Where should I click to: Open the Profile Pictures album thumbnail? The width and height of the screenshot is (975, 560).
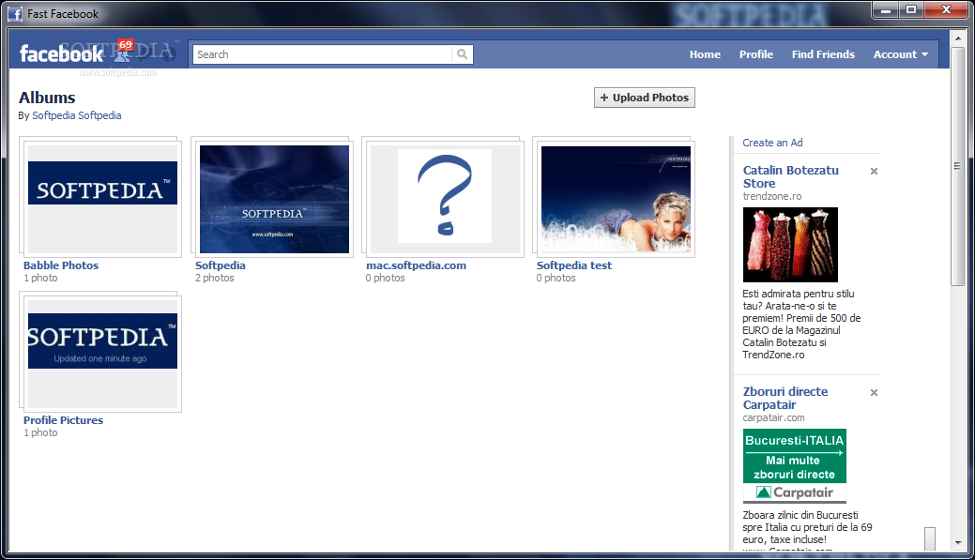102,354
